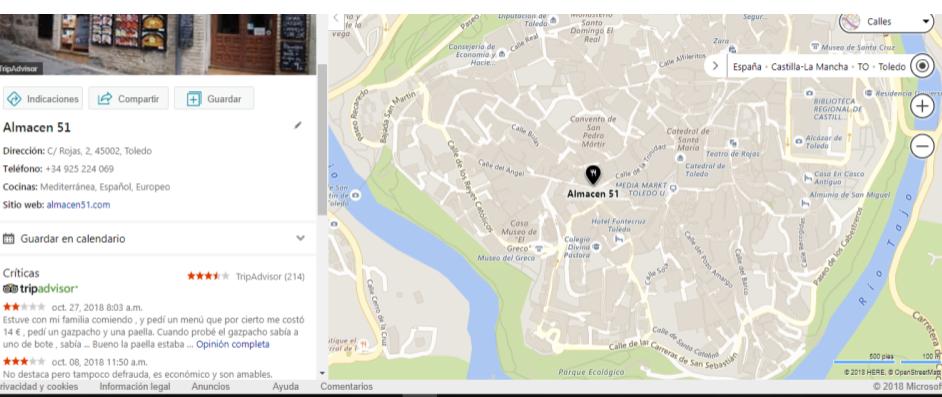Click the edit pencil icon beside Almacen 51
The image size is (942, 397).
tap(298, 125)
